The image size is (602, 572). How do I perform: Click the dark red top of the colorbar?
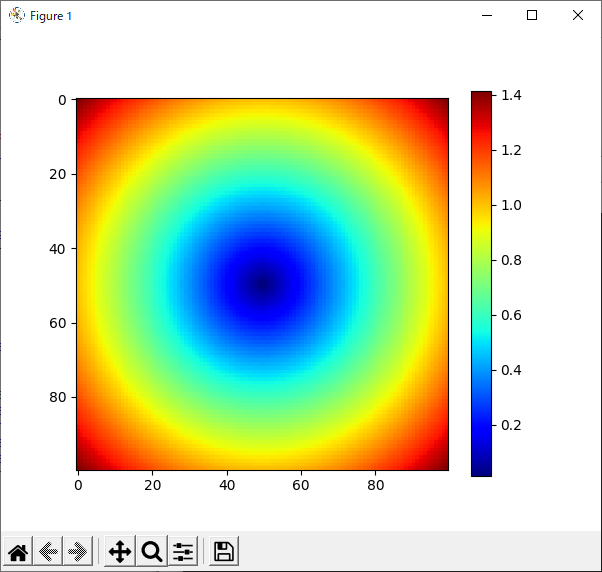(x=481, y=95)
